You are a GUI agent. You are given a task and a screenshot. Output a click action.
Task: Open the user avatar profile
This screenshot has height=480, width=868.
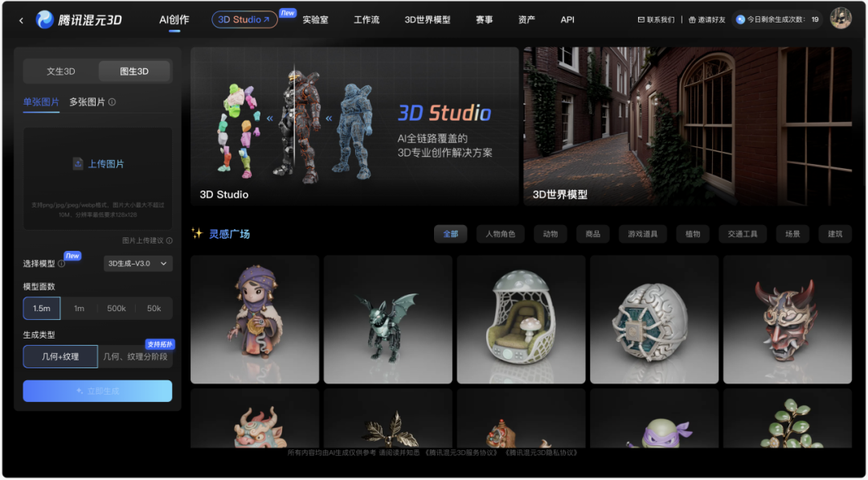tap(841, 18)
